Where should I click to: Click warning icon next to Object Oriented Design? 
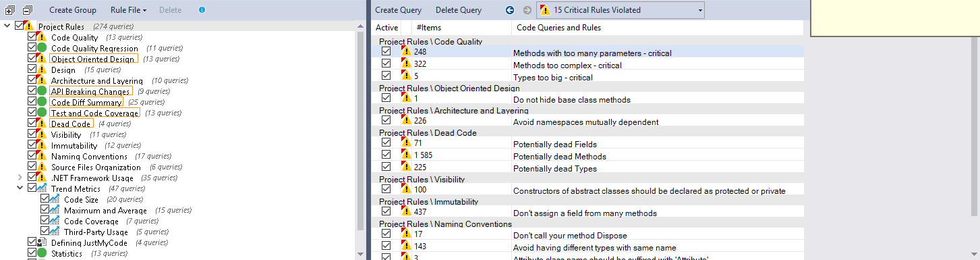(x=42, y=59)
